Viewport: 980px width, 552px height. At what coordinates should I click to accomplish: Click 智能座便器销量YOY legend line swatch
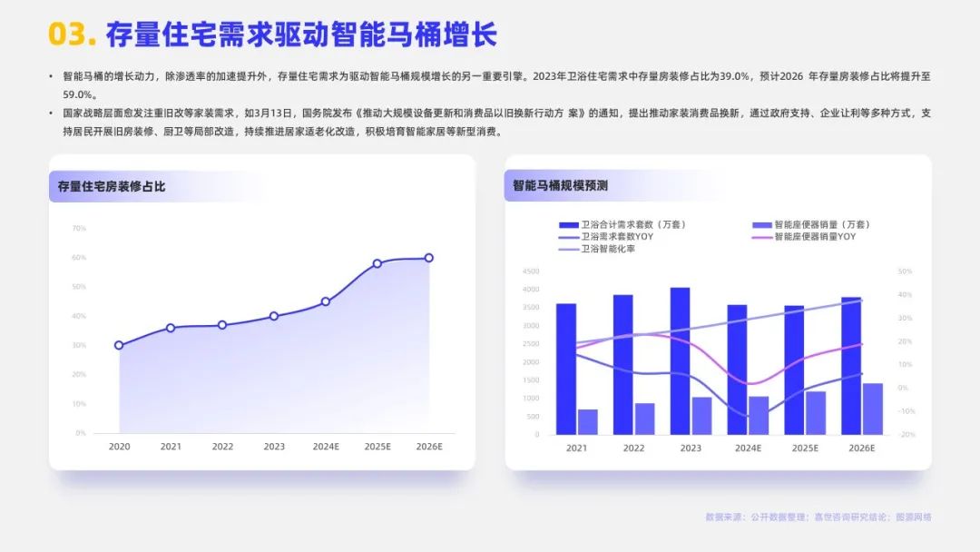tap(762, 236)
